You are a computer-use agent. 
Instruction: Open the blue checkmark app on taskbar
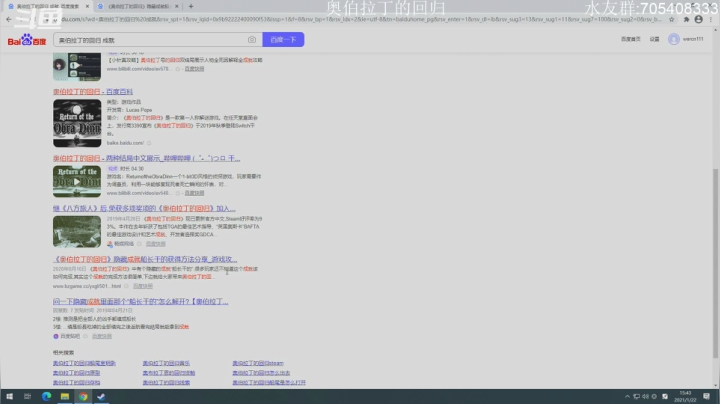(x=101, y=396)
